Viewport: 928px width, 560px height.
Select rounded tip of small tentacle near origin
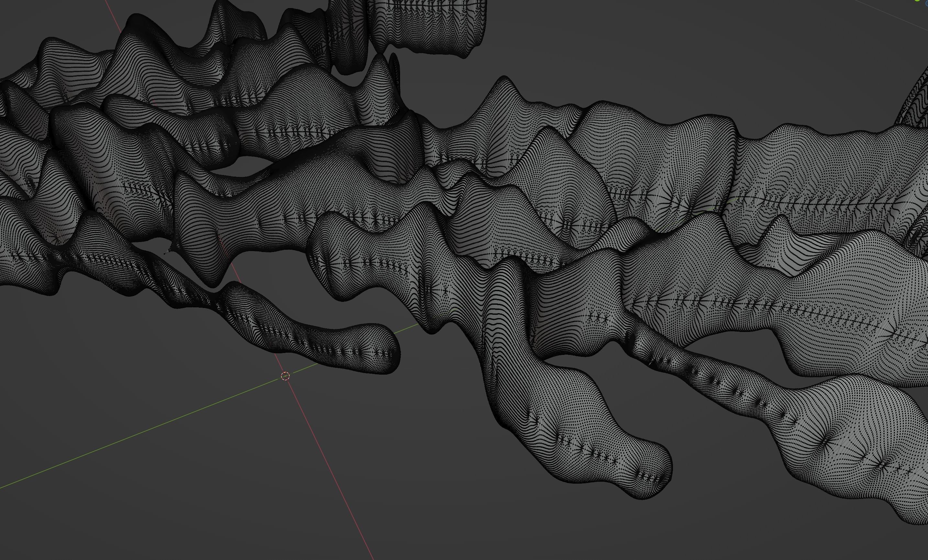point(390,352)
